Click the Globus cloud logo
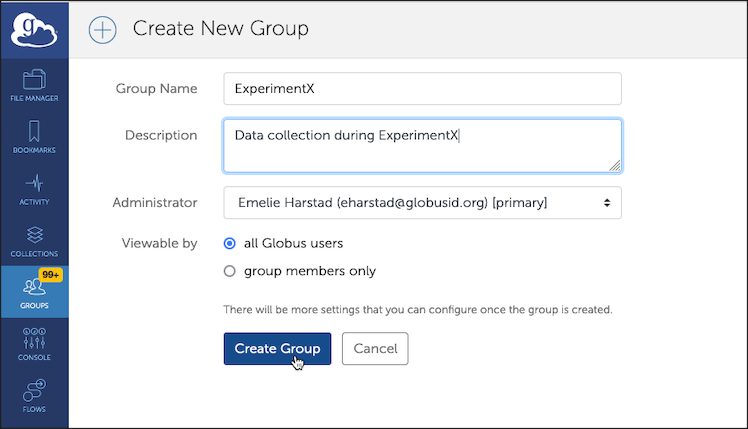Screen dimensions: 748x429 click(34, 30)
